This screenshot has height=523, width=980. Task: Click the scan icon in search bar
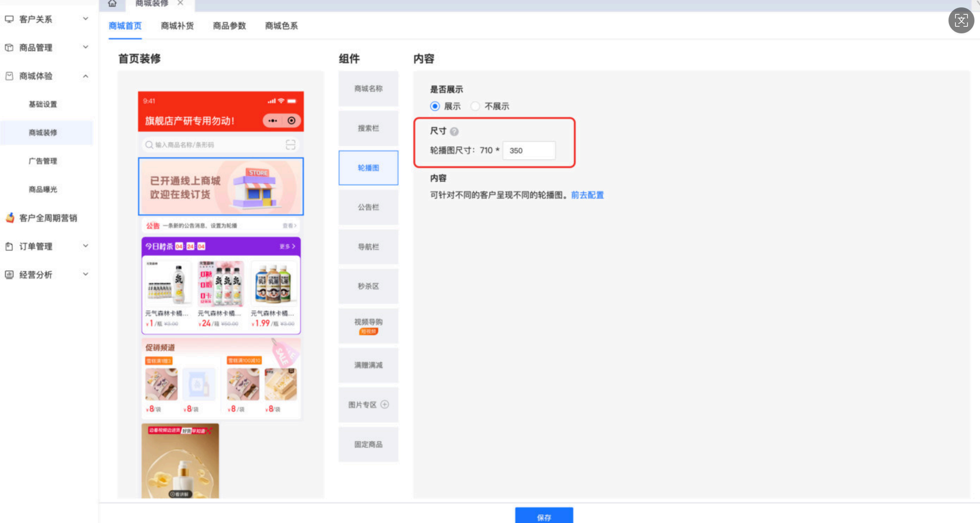[290, 145]
